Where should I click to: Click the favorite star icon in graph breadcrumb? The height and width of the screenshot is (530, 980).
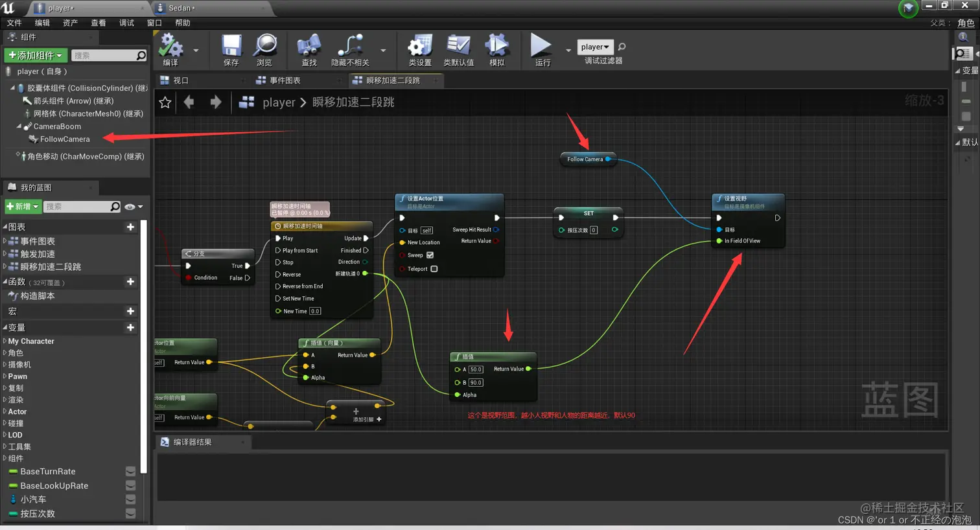pyautogui.click(x=165, y=102)
